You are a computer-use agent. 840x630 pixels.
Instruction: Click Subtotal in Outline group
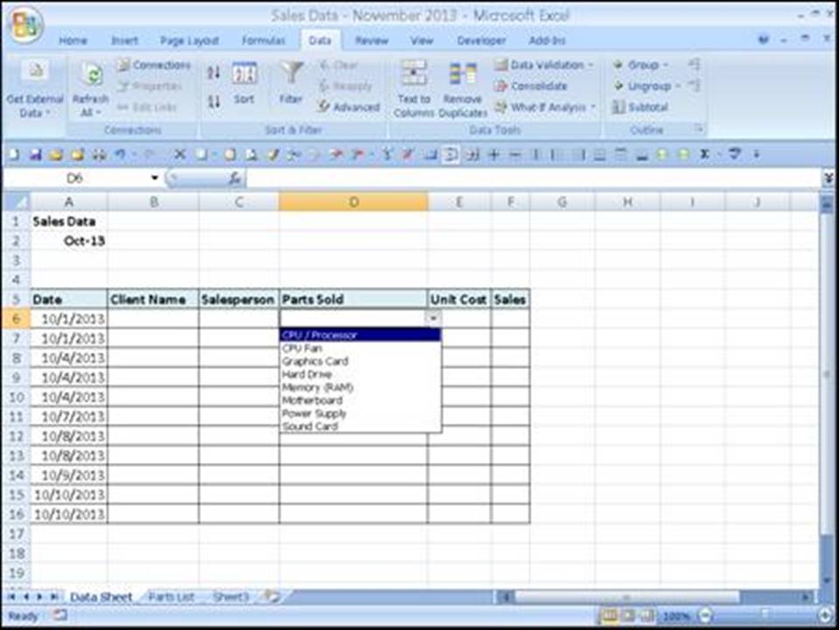[x=640, y=107]
